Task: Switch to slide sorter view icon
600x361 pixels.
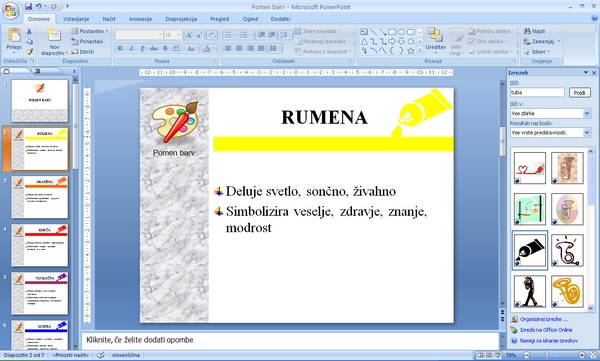Action: [489, 355]
